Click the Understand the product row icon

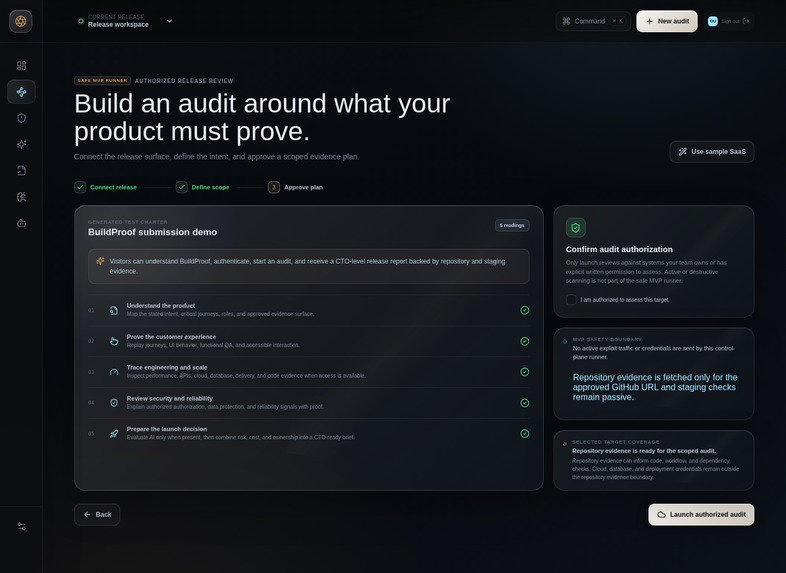[x=114, y=310]
